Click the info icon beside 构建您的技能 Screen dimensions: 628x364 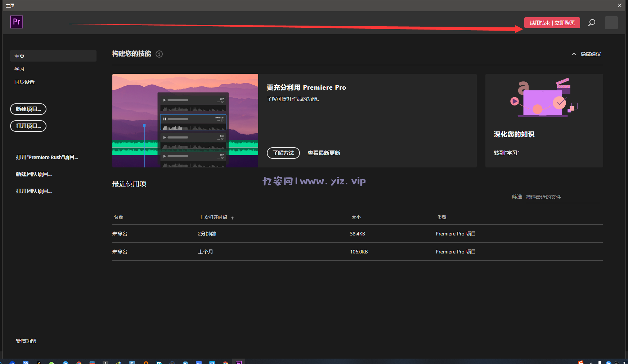click(x=159, y=54)
